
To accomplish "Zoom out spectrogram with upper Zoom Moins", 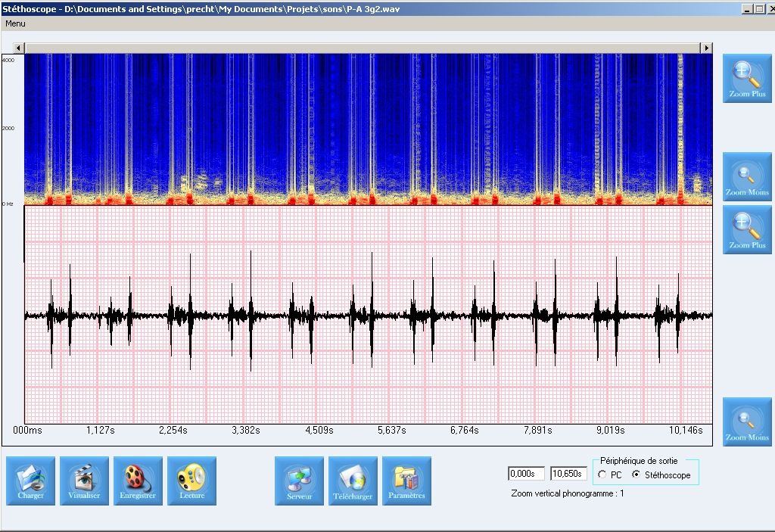I will pos(747,176).
